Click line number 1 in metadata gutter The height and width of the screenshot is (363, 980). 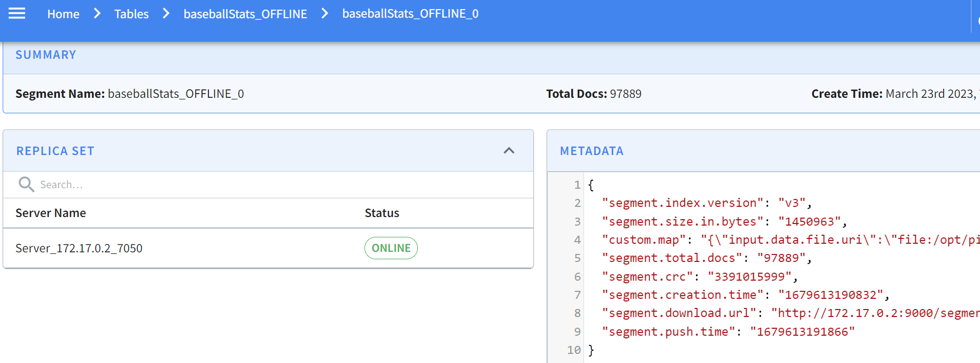point(577,185)
